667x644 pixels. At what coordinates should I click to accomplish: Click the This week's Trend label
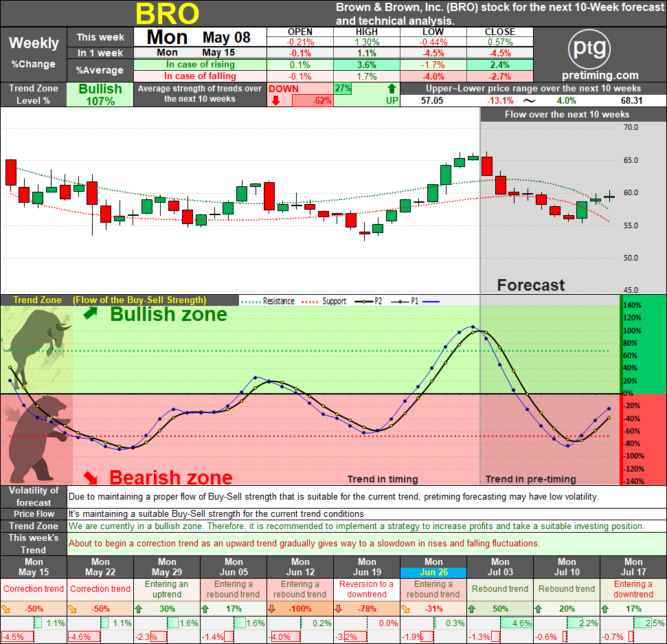34,544
